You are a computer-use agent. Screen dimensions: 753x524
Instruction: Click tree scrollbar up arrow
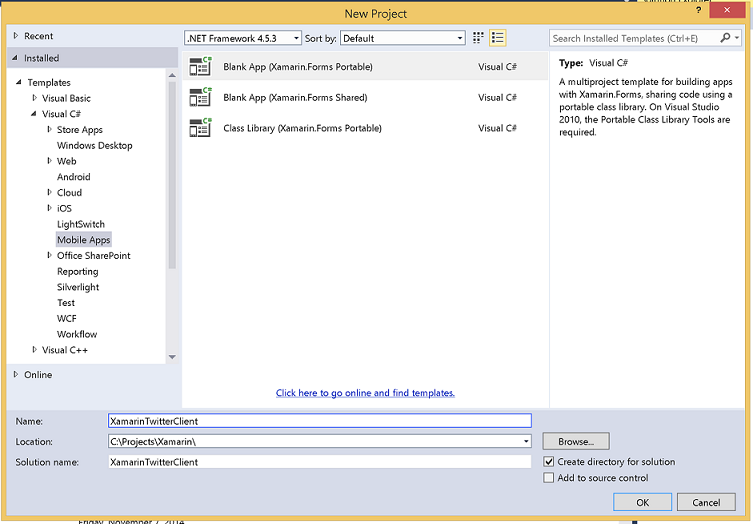click(x=172, y=75)
